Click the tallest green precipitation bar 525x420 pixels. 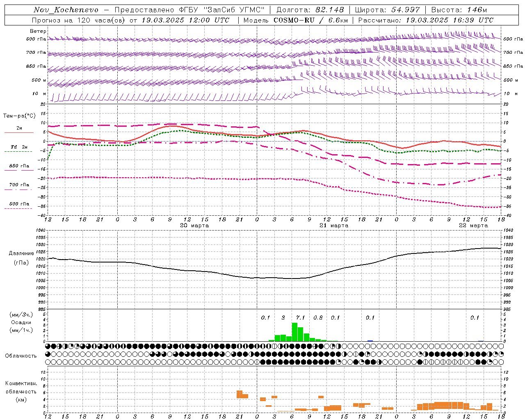294,332
